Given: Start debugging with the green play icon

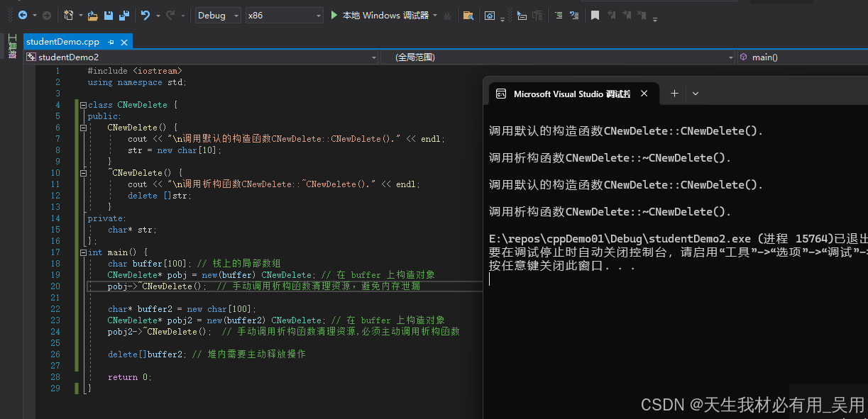Looking at the screenshot, I should 334,15.
